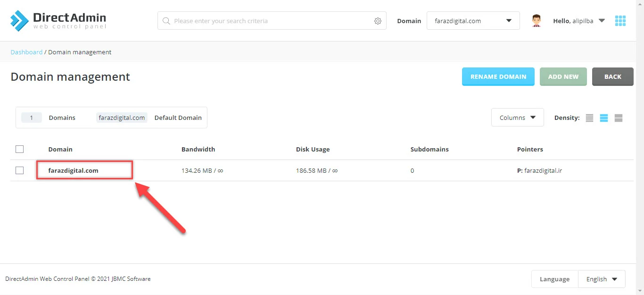This screenshot has height=295, width=644.
Task: Open search settings gear icon
Action: point(378,21)
